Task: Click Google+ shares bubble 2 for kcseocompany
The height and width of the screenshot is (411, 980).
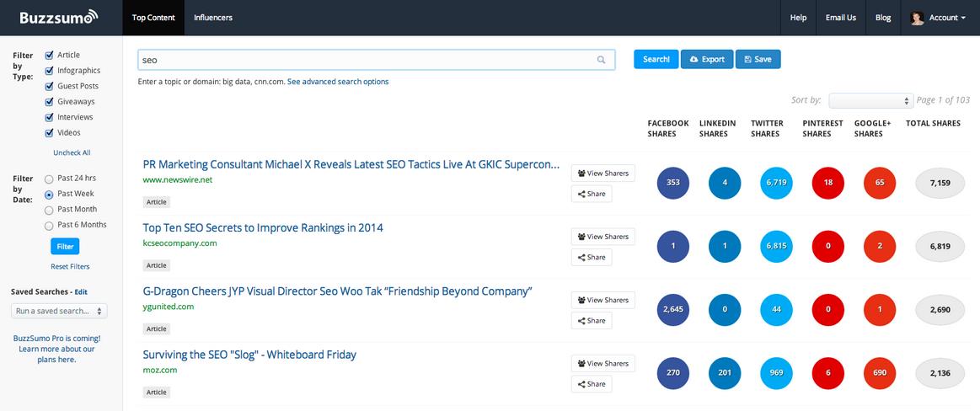Action: (x=880, y=246)
